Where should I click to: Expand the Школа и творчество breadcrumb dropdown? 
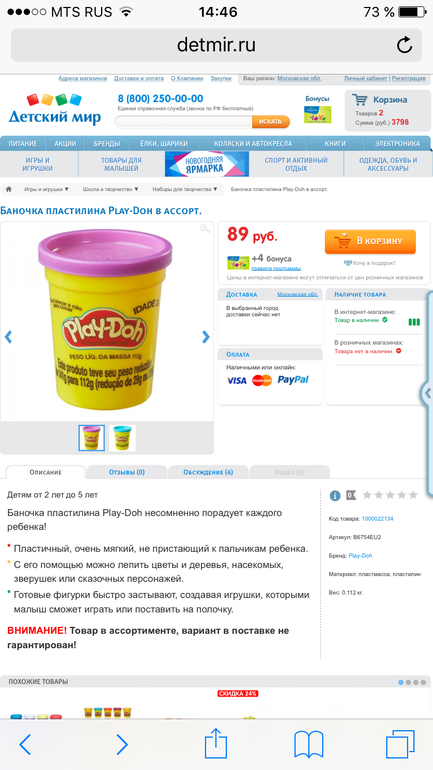(x=110, y=189)
